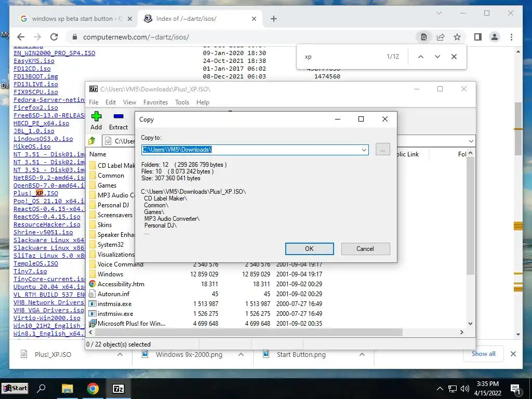Click the 7-Zip horizontal scrollbar
Screen dimensions: 532x399
(248, 332)
